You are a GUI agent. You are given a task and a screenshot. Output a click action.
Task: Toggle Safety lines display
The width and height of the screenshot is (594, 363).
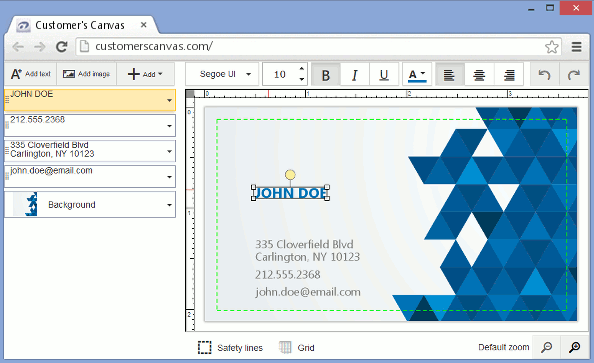coord(230,347)
